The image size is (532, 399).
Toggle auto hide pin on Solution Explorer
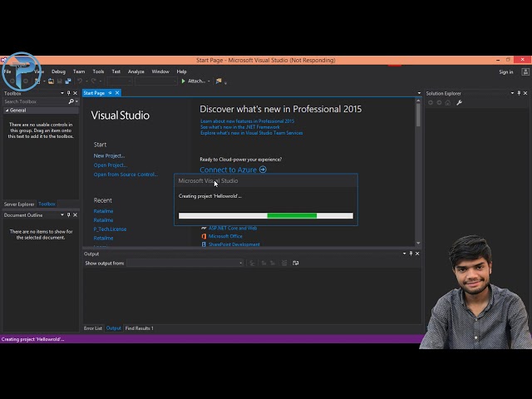519,93
